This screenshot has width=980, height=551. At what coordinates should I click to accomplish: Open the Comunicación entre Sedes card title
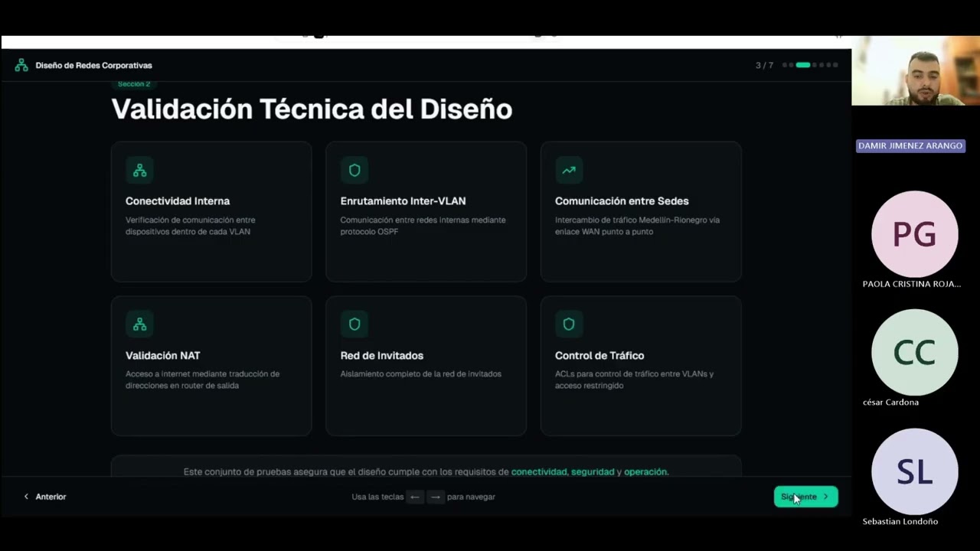pos(622,201)
